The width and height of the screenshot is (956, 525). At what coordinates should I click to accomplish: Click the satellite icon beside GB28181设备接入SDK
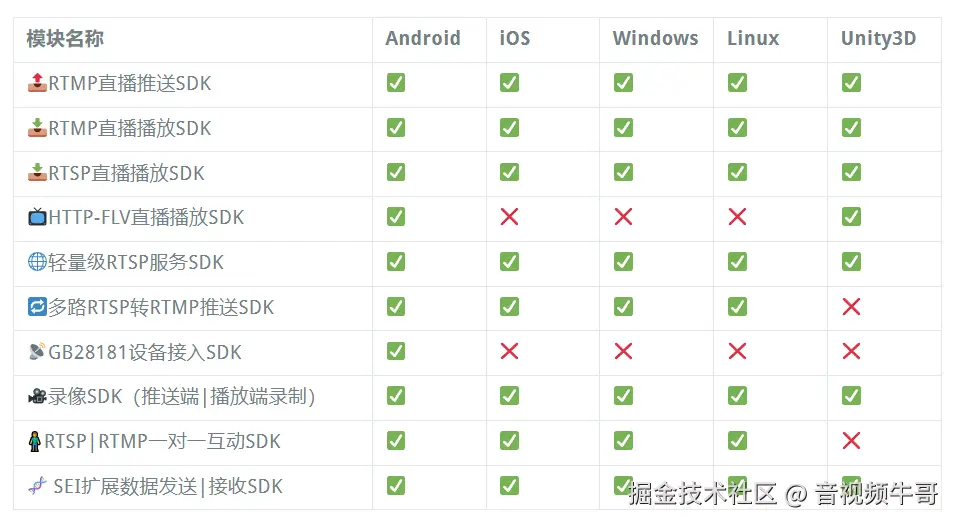pyautogui.click(x=37, y=352)
